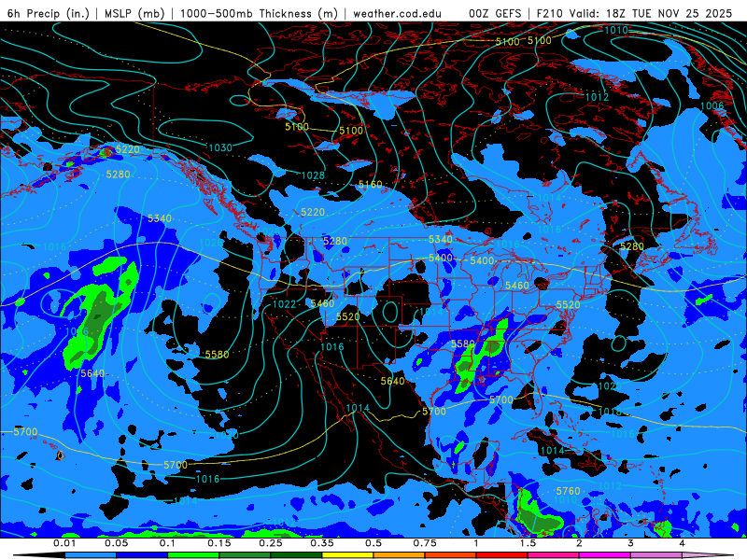747x560 pixels.
Task: Click the yellow 0.35 legend swatch
Action: (x=347, y=555)
